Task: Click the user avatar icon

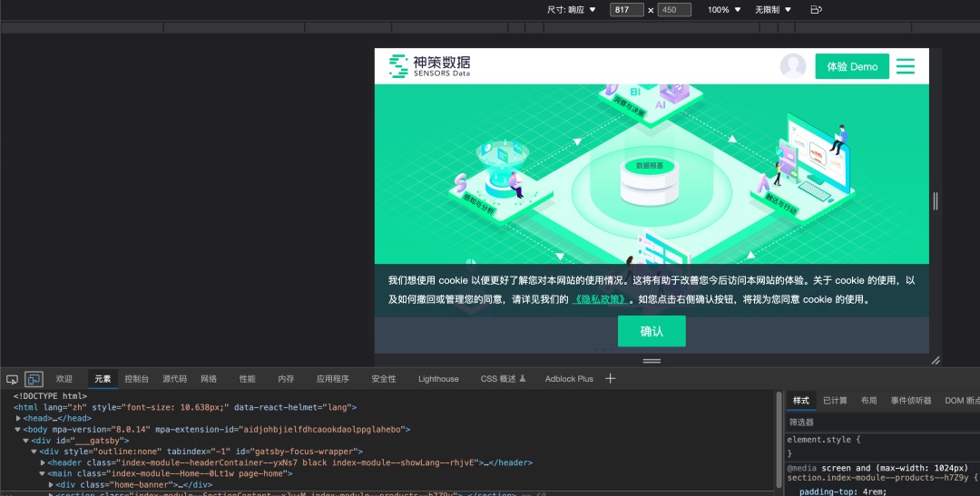Action: click(x=793, y=66)
